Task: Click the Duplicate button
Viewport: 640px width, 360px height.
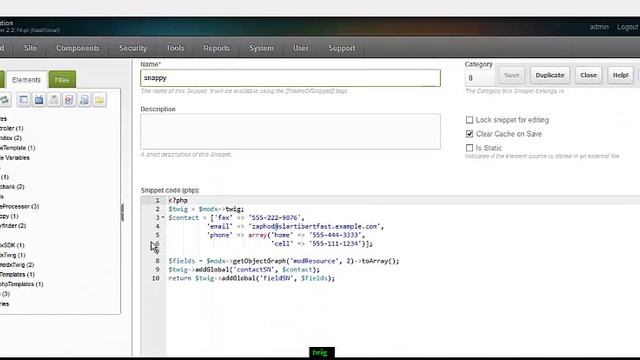Action: coord(550,75)
